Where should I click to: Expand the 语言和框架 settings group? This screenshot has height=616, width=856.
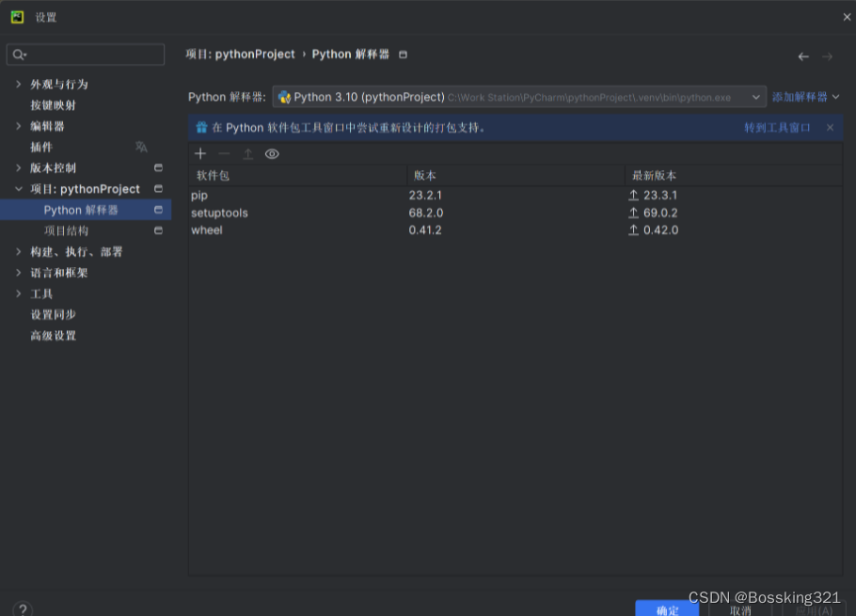(19, 273)
